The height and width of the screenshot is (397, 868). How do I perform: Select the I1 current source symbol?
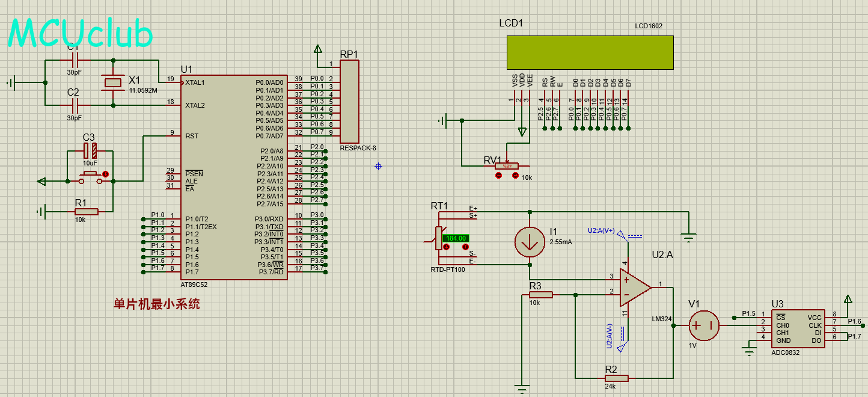click(529, 242)
